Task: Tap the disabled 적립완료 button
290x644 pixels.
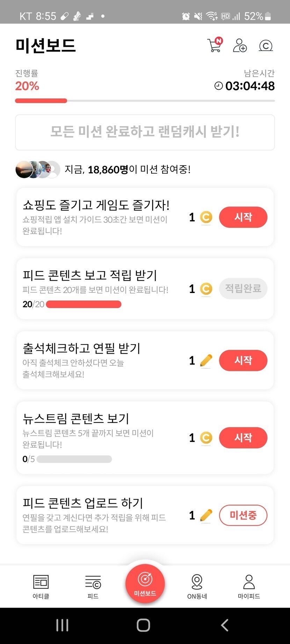Action: 243,288
